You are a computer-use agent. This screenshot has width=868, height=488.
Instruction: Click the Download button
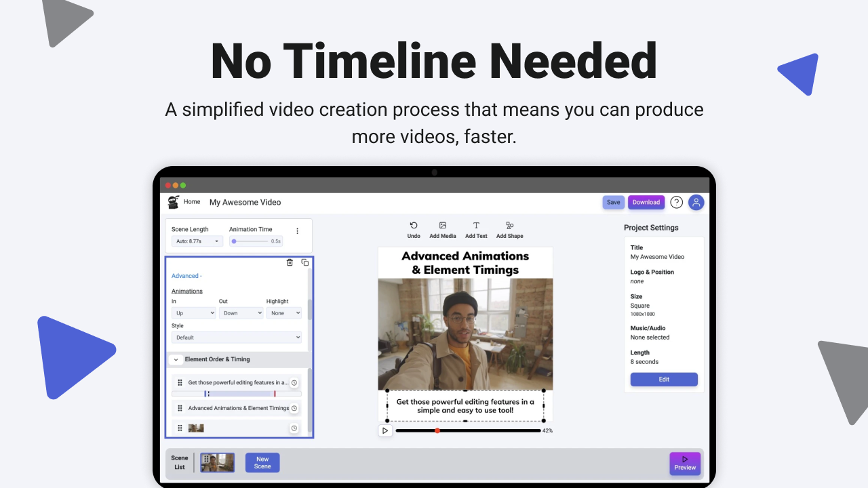coord(646,202)
